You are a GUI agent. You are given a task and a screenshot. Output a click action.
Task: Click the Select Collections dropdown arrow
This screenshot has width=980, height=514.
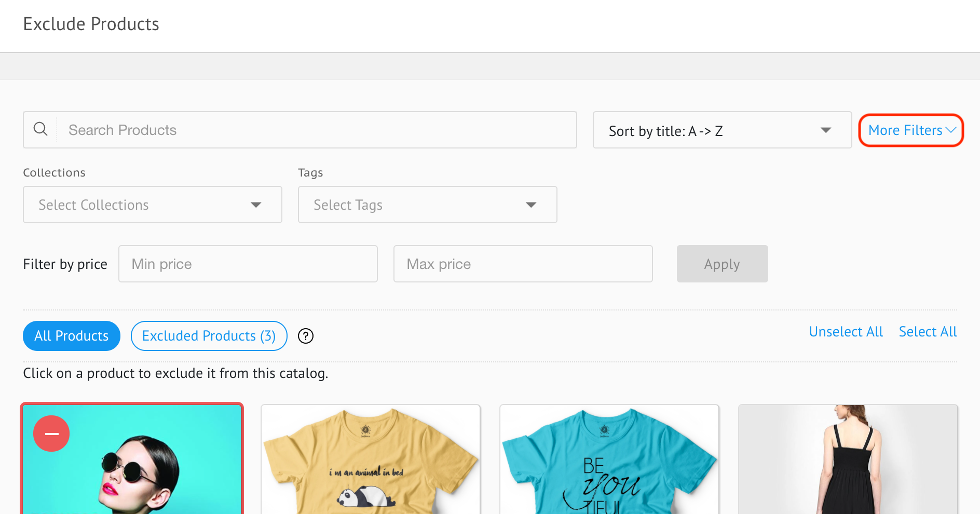255,205
